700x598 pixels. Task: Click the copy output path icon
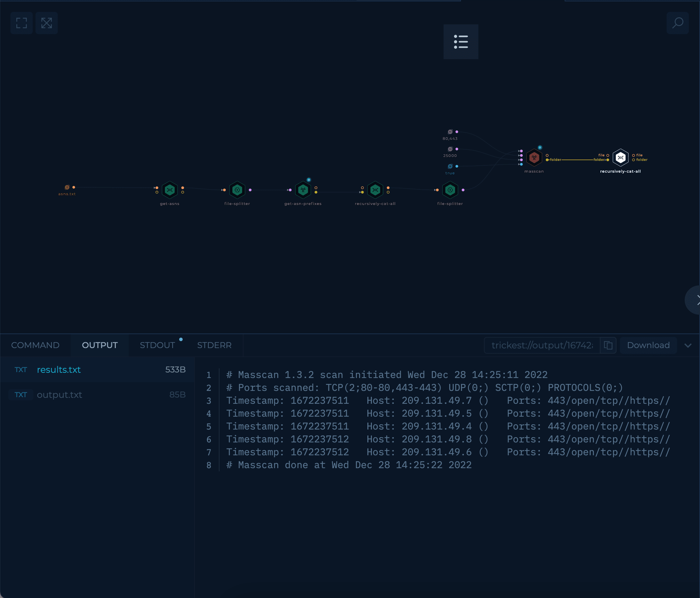pos(608,345)
